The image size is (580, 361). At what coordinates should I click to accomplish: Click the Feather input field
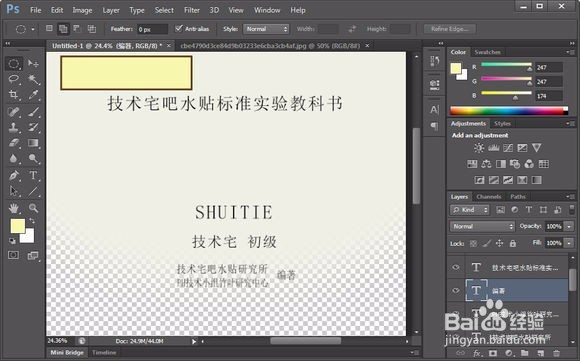pos(152,29)
